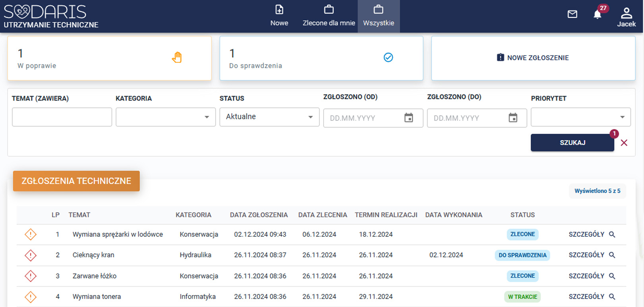Open the Zlecone dla mnie tab
This screenshot has height=307, width=644.
pyautogui.click(x=329, y=16)
